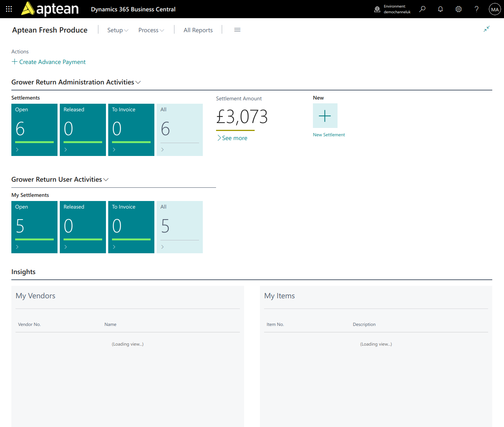Open Settlements Open tile showing 6

34,130
